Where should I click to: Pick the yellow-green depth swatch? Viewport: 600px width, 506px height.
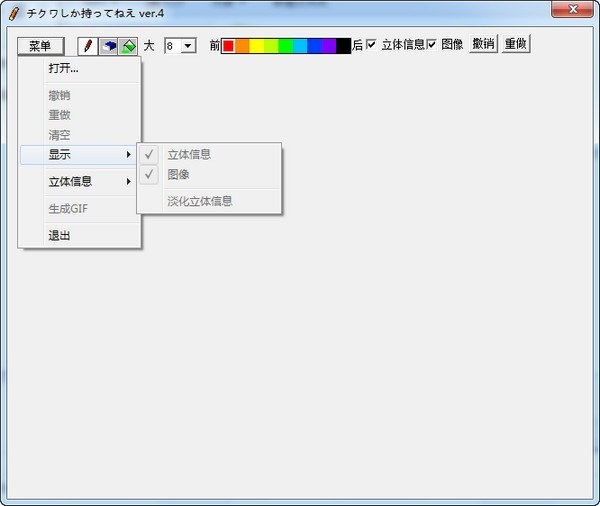(x=271, y=46)
